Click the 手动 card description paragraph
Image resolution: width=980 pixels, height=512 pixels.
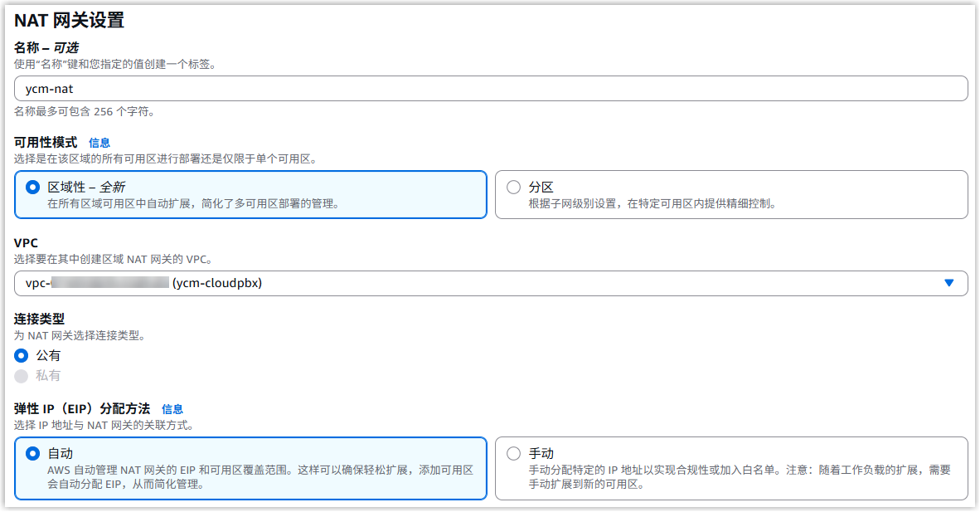pyautogui.click(x=739, y=476)
